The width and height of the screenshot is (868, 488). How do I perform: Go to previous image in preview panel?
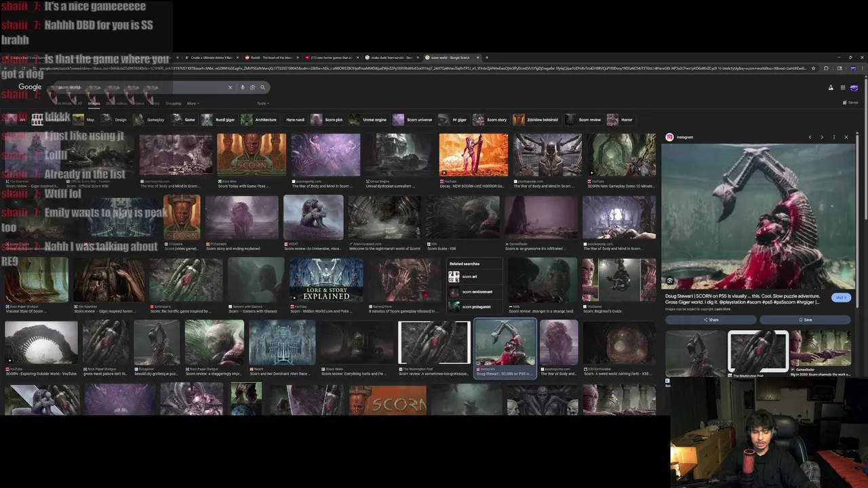pyautogui.click(x=810, y=137)
